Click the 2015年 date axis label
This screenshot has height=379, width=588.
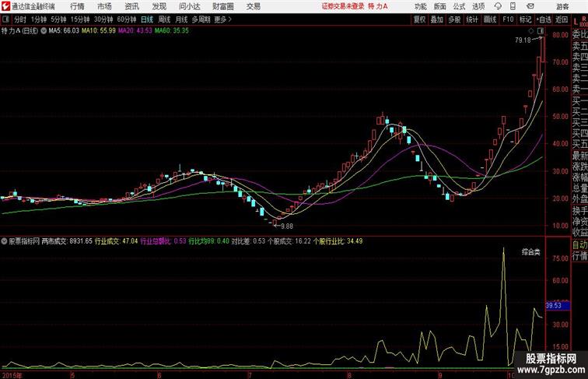[x=12, y=375]
